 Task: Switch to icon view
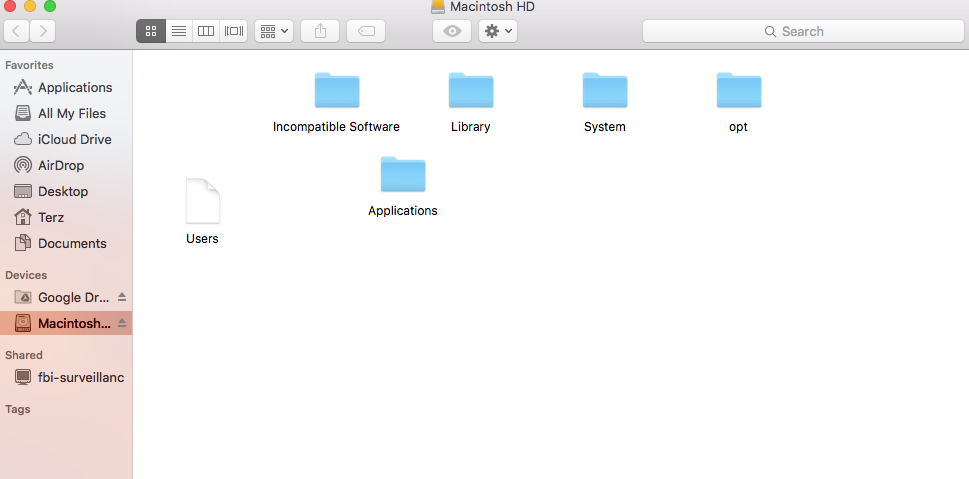[151, 31]
